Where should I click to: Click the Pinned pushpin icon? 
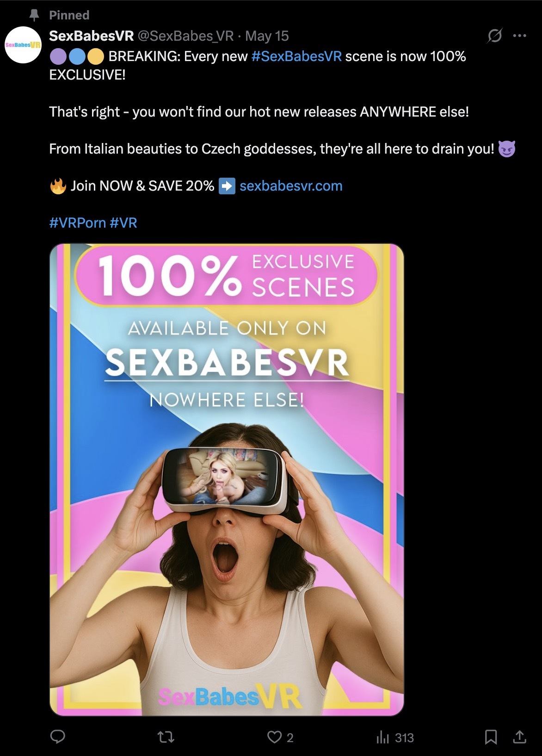(34, 15)
